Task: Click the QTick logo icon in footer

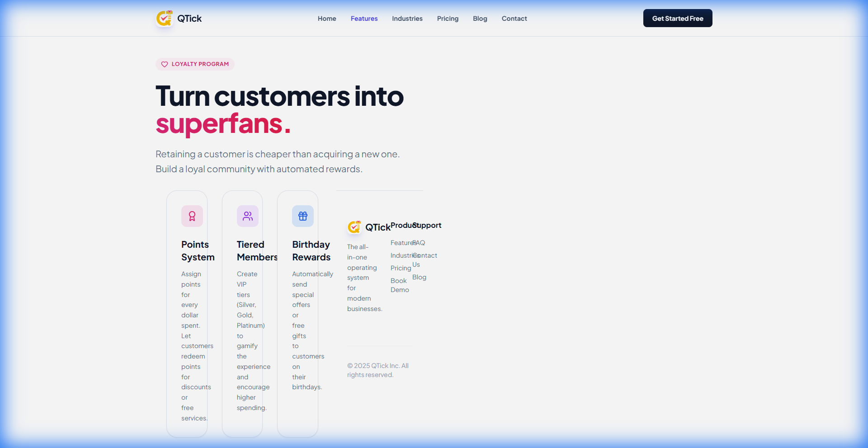Action: click(354, 227)
